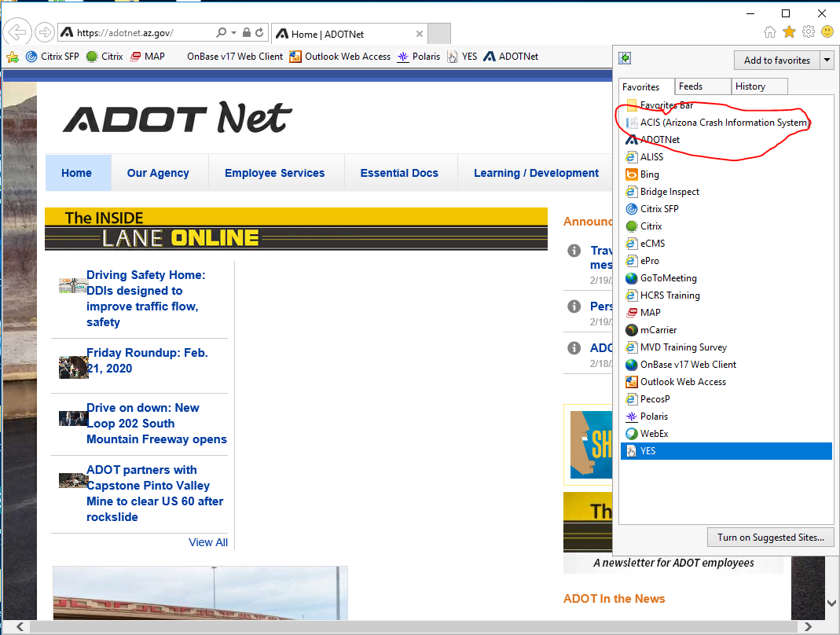Click the Add to favorites button
The width and height of the screenshot is (840, 635).
coord(777,60)
